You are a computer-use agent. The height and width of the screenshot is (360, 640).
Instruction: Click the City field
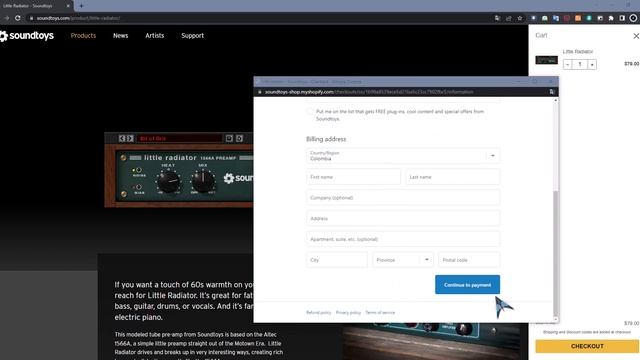(337, 260)
